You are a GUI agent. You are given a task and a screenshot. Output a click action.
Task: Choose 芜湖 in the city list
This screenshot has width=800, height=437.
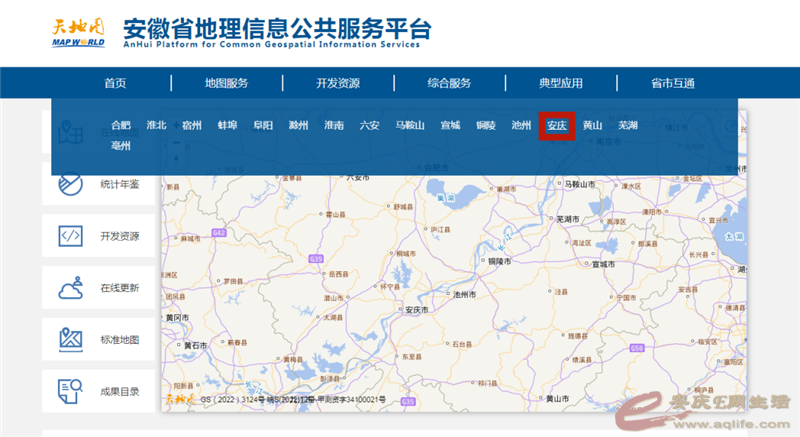tap(627, 126)
